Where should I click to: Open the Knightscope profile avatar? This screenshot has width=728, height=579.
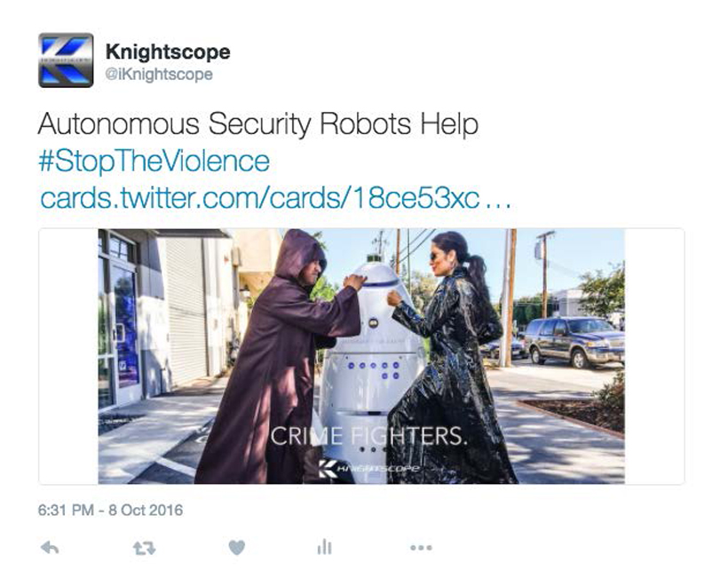(x=66, y=59)
